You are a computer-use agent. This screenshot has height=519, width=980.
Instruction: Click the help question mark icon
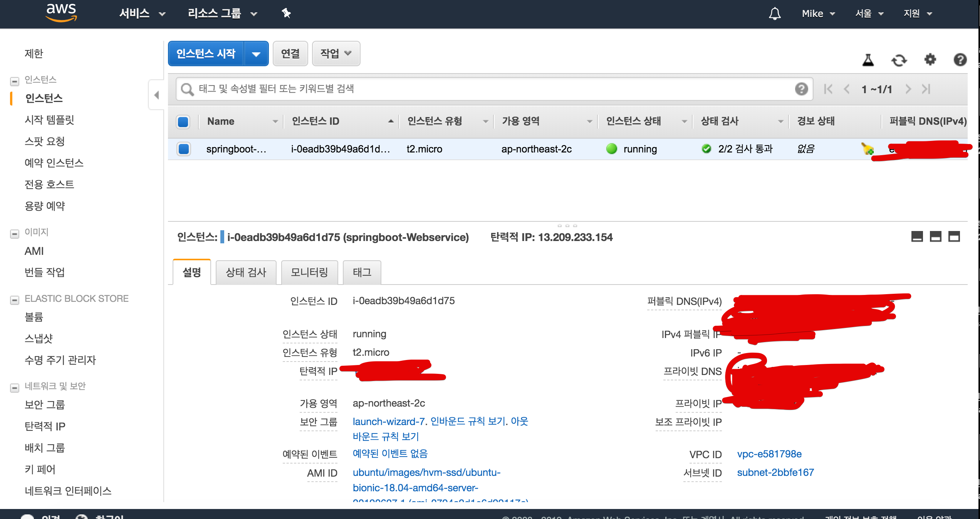pyautogui.click(x=960, y=60)
